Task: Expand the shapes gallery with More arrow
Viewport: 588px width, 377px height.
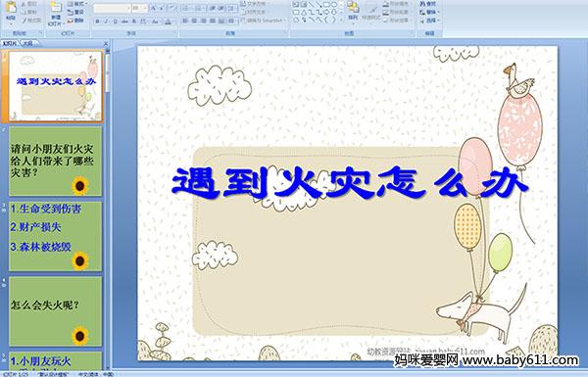Action: [x=341, y=20]
